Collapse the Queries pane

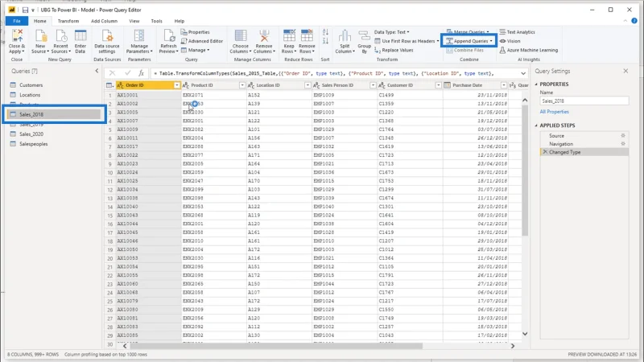(x=97, y=71)
